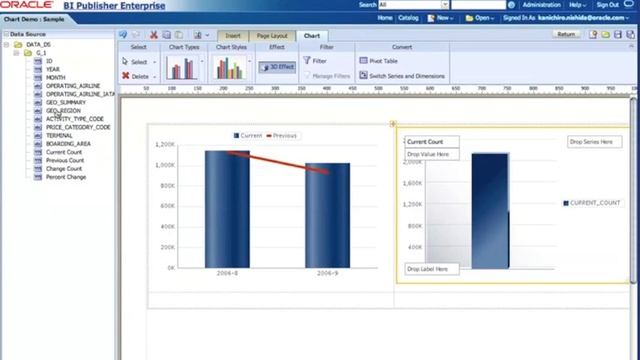Click the Save As icon
The image size is (640, 360).
[x=631, y=35]
